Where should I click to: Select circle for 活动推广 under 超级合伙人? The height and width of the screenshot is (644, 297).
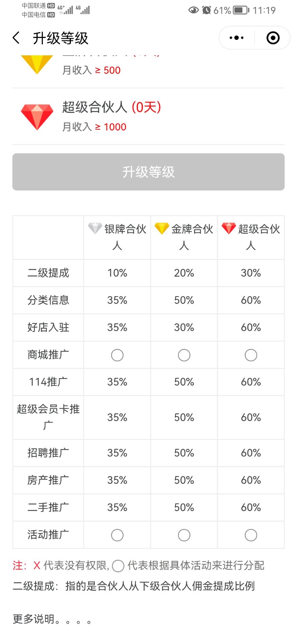pyautogui.click(x=251, y=535)
